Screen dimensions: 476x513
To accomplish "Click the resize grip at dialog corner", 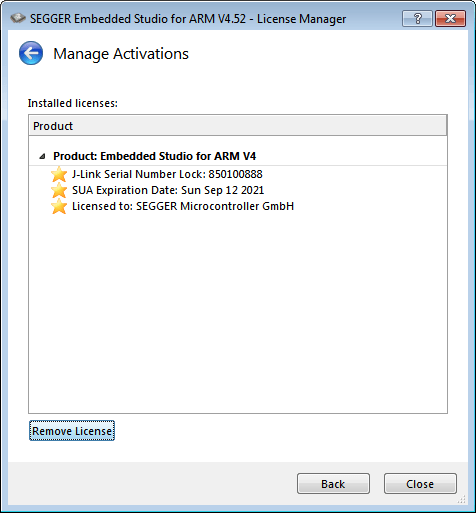I will pyautogui.click(x=461, y=499).
